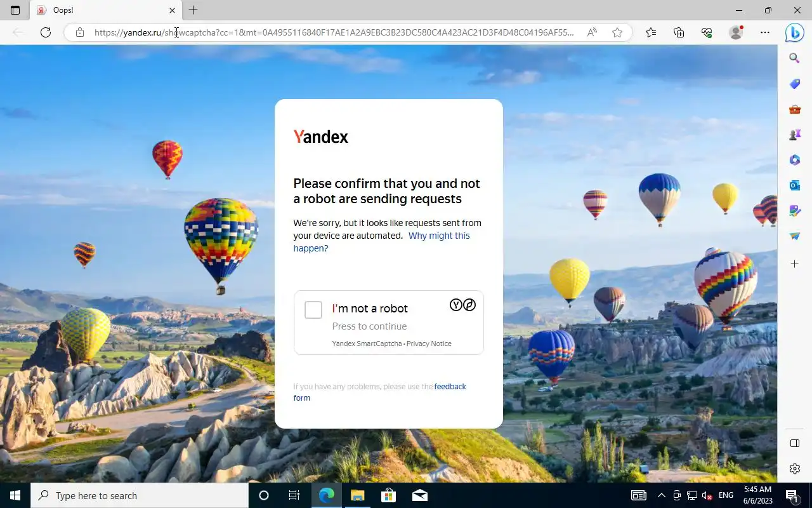Activate Read aloud in address bar
The height and width of the screenshot is (508, 812).
592,32
